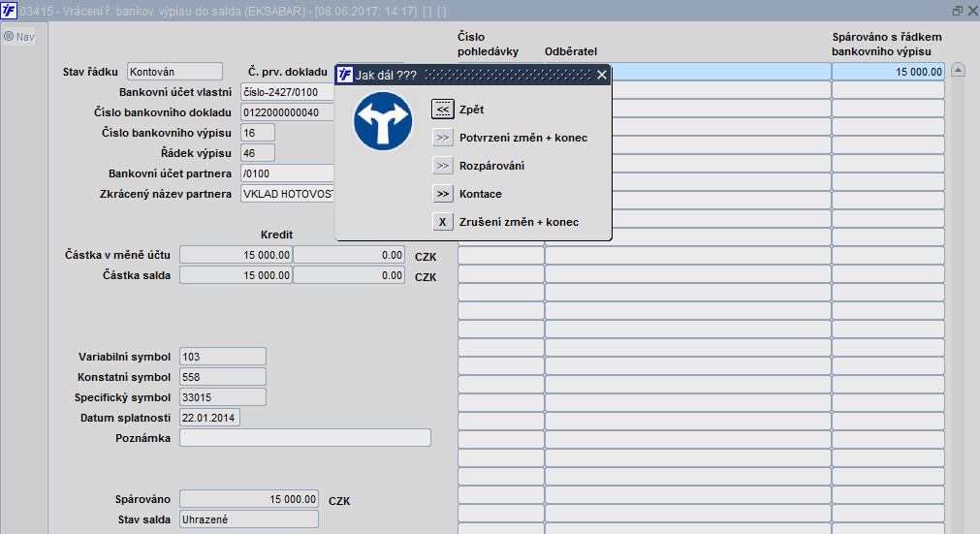Click the Spárováno amount field
Image resolution: width=980 pixels, height=534 pixels.
coord(249,499)
